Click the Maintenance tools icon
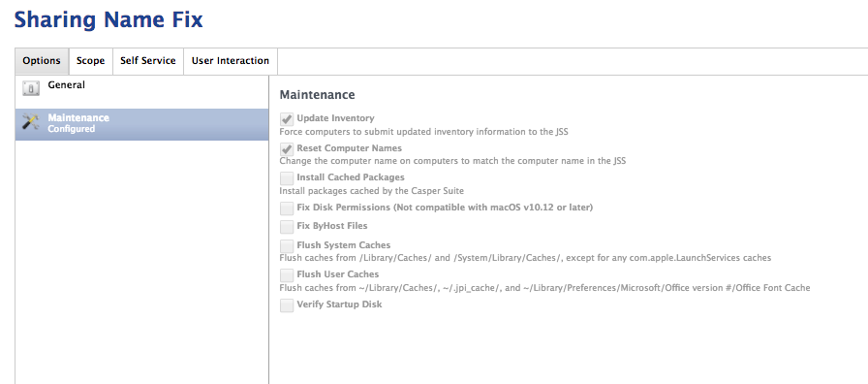 pyautogui.click(x=30, y=122)
